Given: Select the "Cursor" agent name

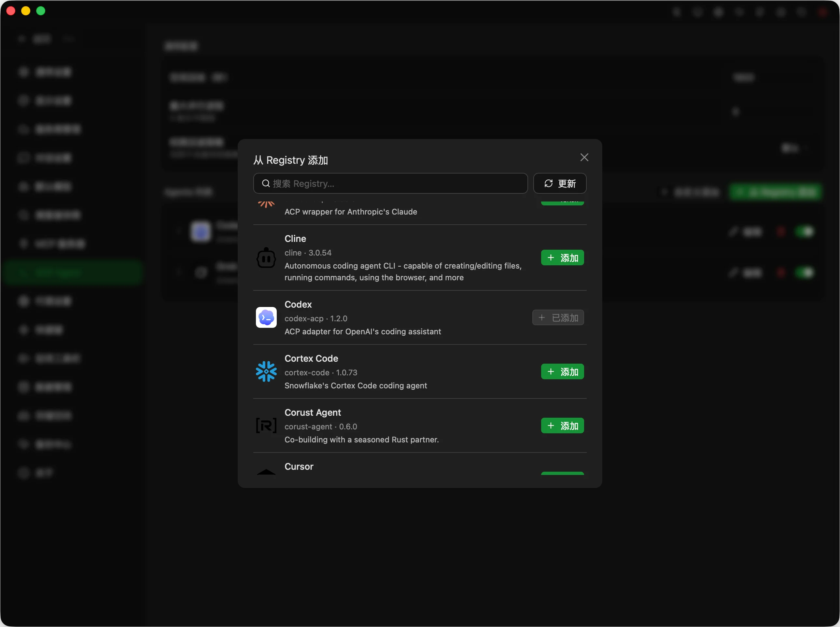Looking at the screenshot, I should (299, 467).
